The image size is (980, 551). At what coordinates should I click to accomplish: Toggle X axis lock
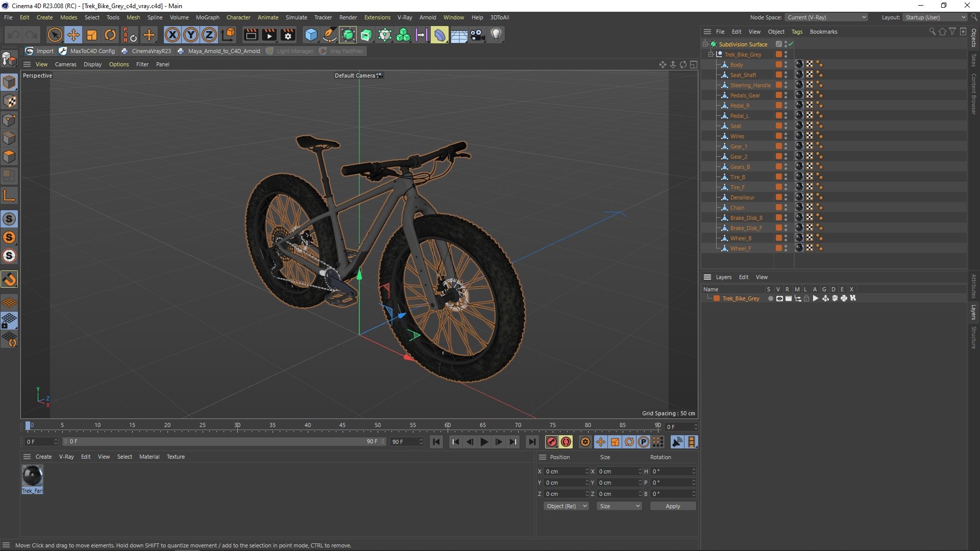[172, 35]
